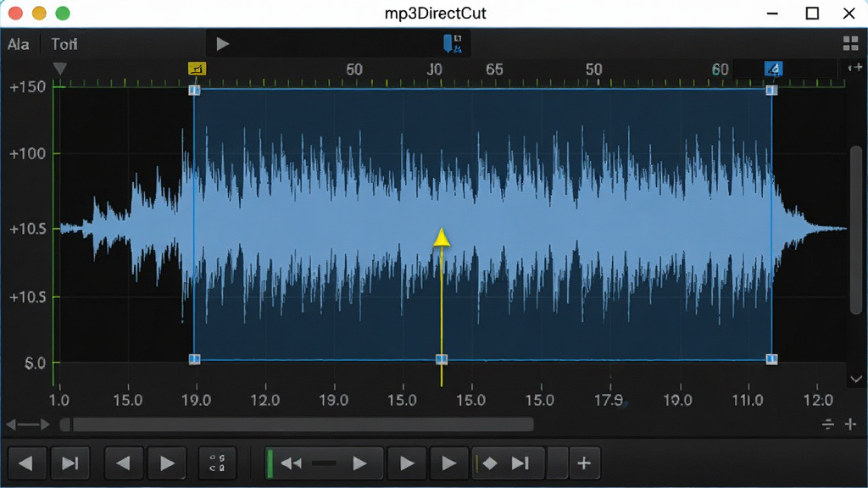Click the horizontal scrollbar thumb
Viewport: 868px width, 488px height.
[x=303, y=424]
